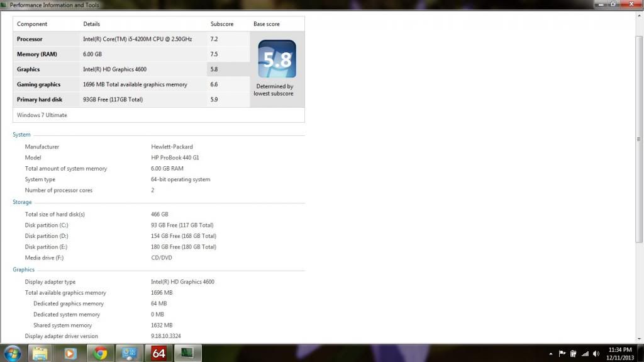Open the Action Center flag icon
The width and height of the screenshot is (644, 362).
(x=562, y=353)
